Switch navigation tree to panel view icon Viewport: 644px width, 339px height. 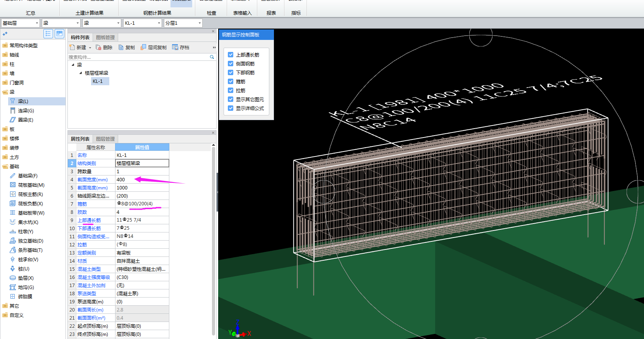pos(59,34)
